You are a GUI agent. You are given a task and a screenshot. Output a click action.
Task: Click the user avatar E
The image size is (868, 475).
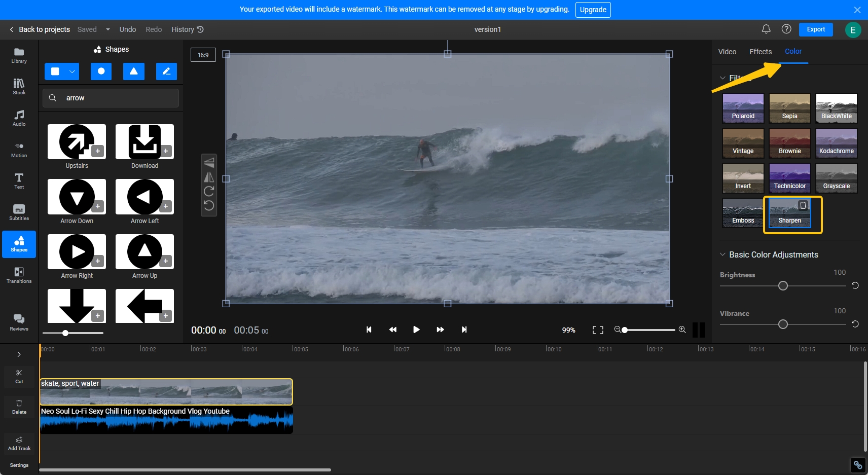click(x=853, y=30)
